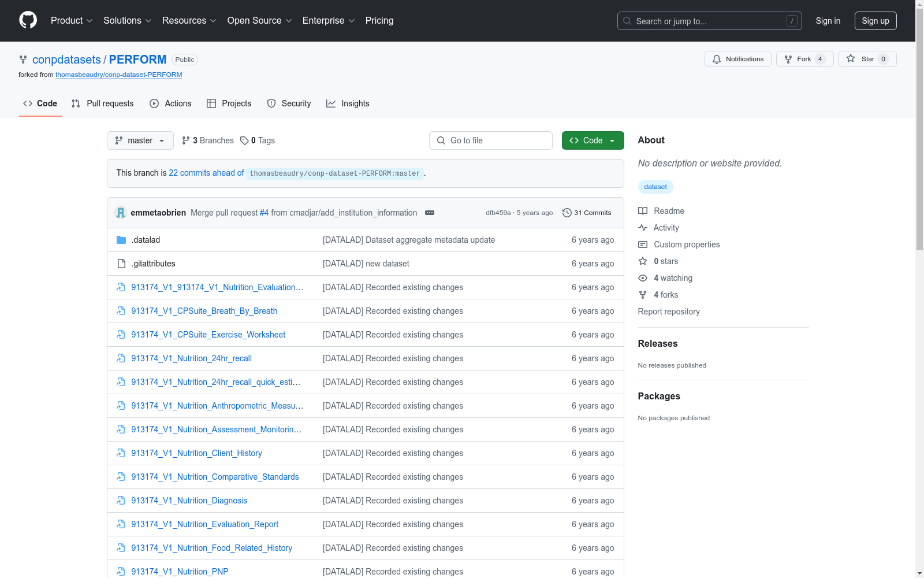Click the 22 commits ahead of link
Viewport: 924px width, 578px height.
[206, 173]
